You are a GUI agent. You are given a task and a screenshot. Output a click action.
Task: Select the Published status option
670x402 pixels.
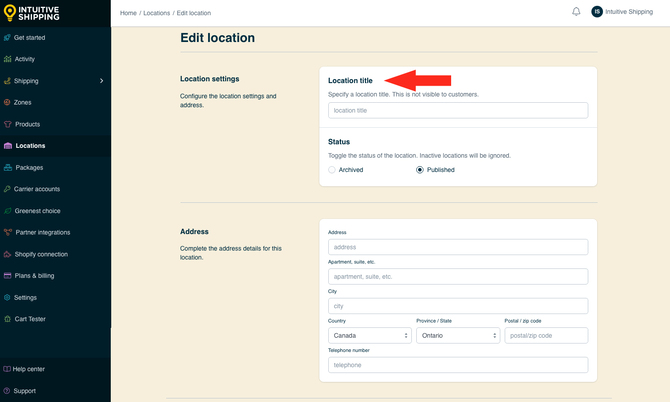[420, 170]
